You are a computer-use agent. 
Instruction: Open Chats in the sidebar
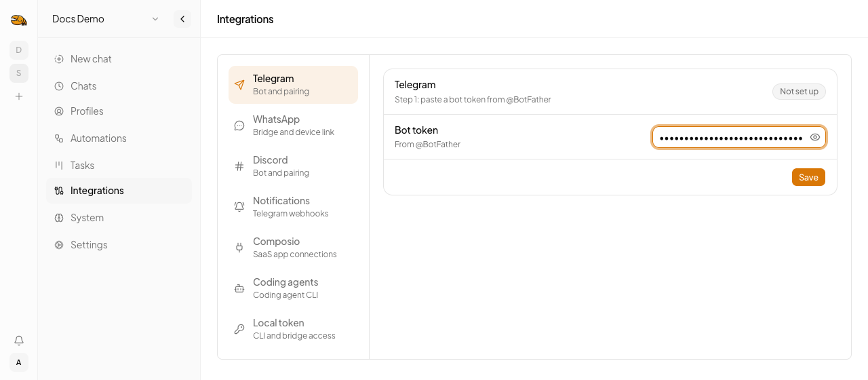coord(119,86)
